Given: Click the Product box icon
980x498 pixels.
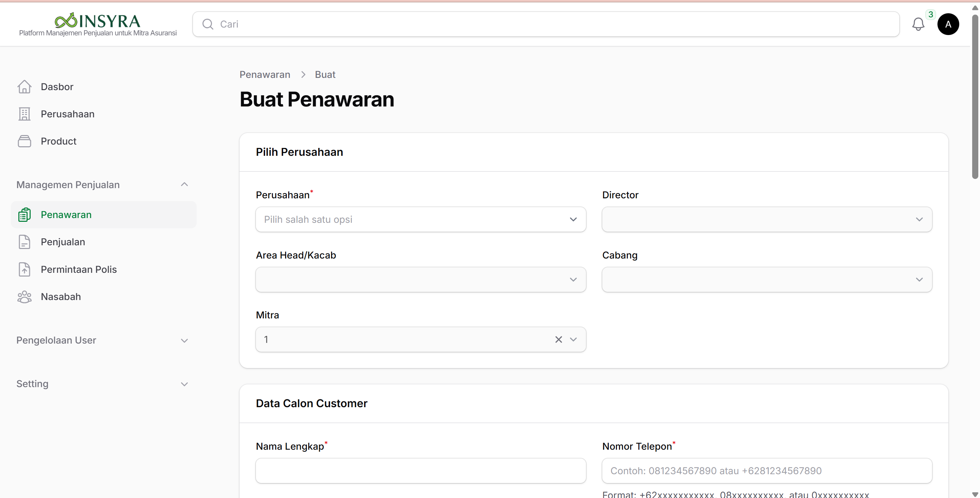Looking at the screenshot, I should tap(24, 141).
